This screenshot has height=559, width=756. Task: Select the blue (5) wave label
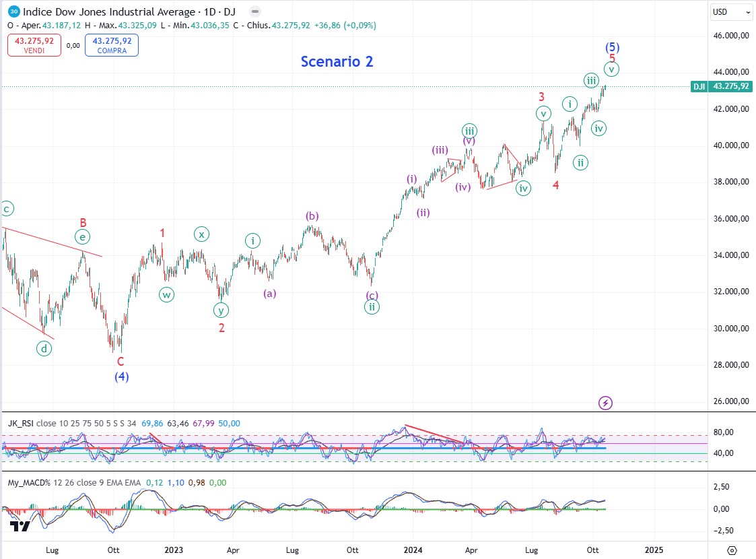coord(613,47)
